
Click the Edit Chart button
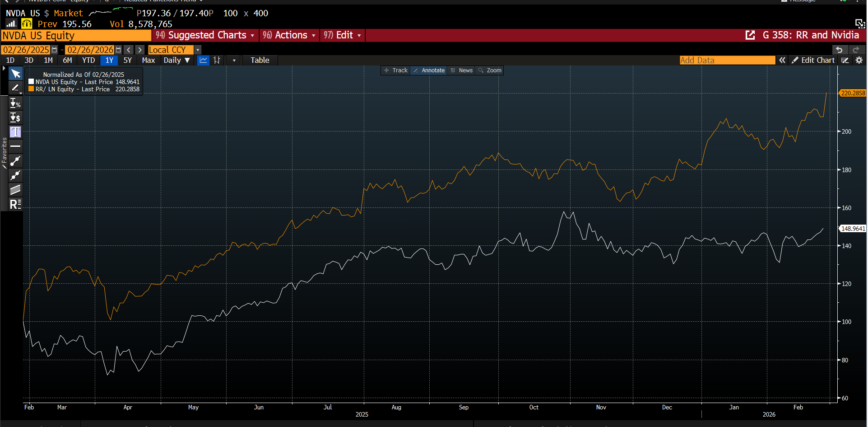click(x=813, y=60)
